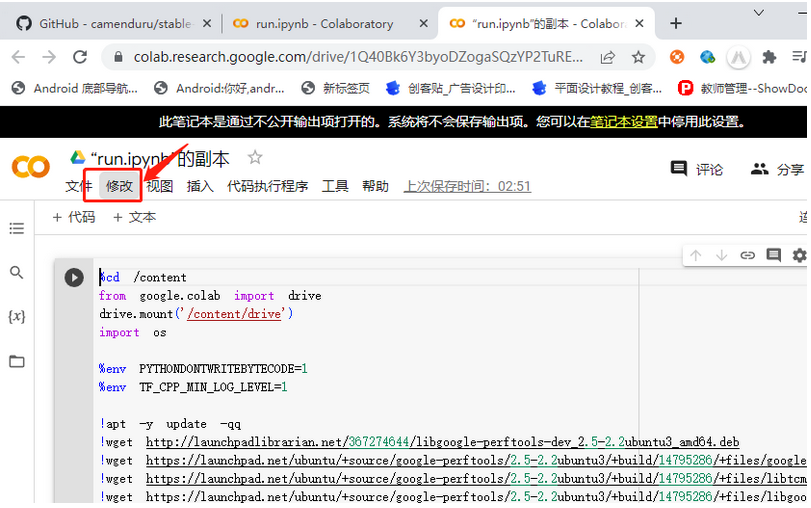Click the Colab CO logo
The image size is (811, 508).
coord(31,167)
